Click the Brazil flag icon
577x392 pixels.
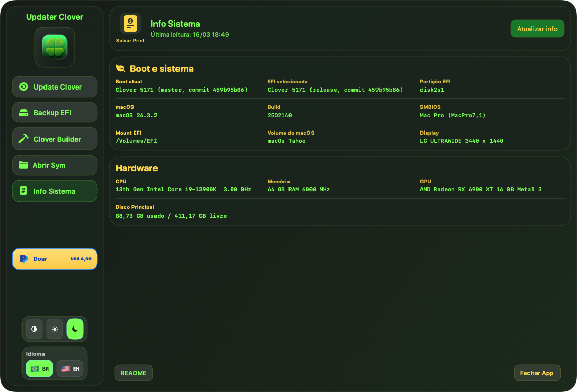click(35, 368)
